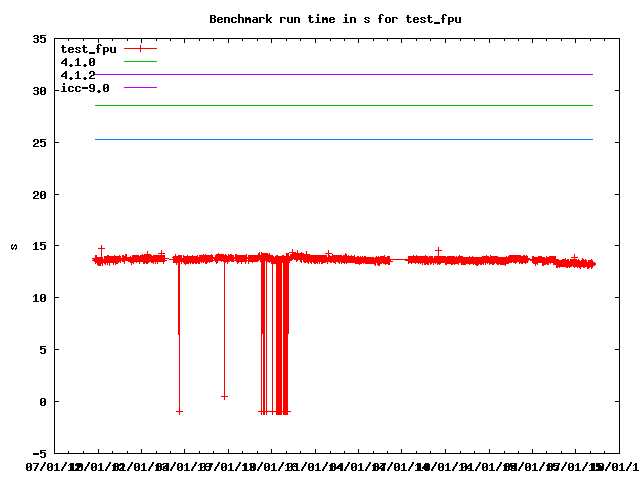Click the y-axis tick label 15
The height and width of the screenshot is (480, 640).
tap(39, 246)
